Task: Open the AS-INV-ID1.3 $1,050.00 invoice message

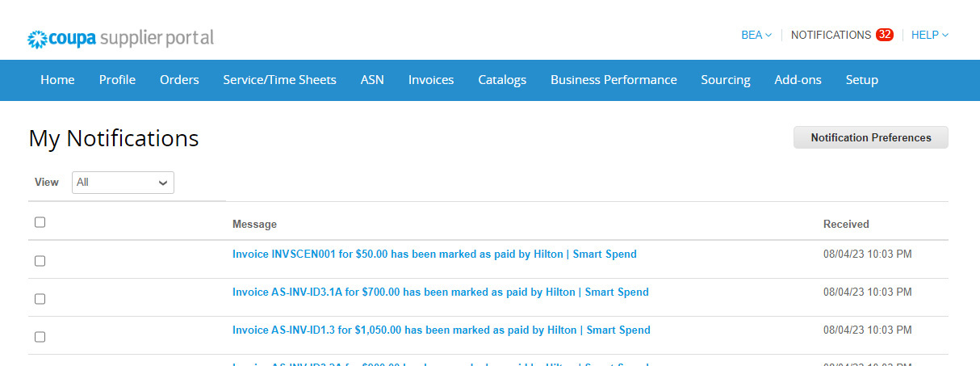Action: pos(441,330)
